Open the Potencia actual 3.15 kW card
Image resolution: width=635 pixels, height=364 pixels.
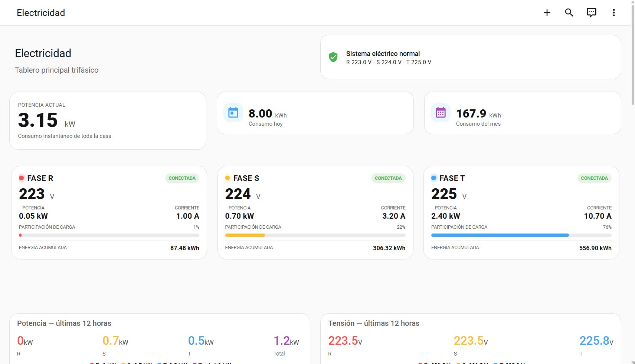(108, 120)
